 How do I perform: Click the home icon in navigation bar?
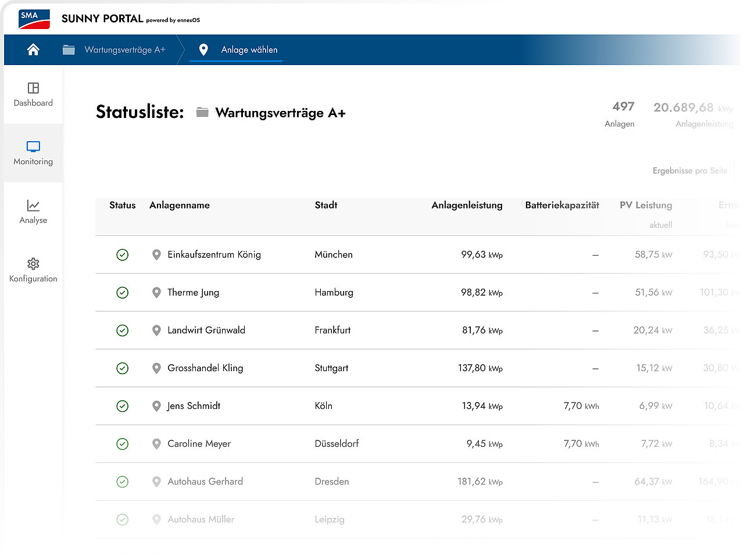tap(33, 50)
